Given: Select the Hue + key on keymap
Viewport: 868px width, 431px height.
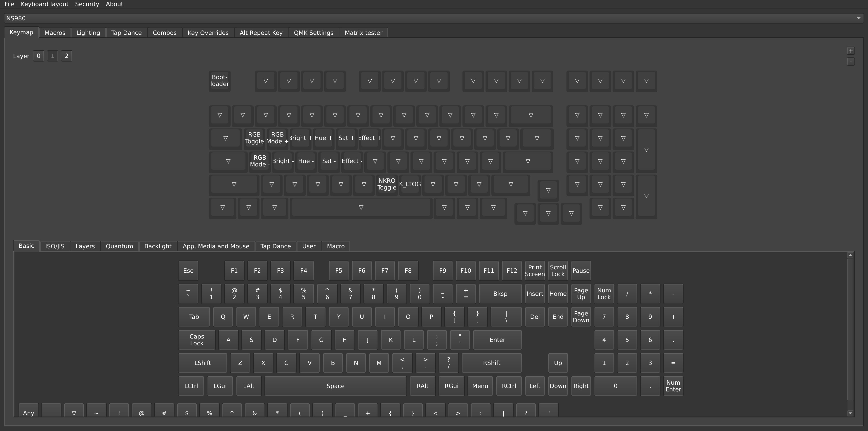Looking at the screenshot, I should 323,138.
